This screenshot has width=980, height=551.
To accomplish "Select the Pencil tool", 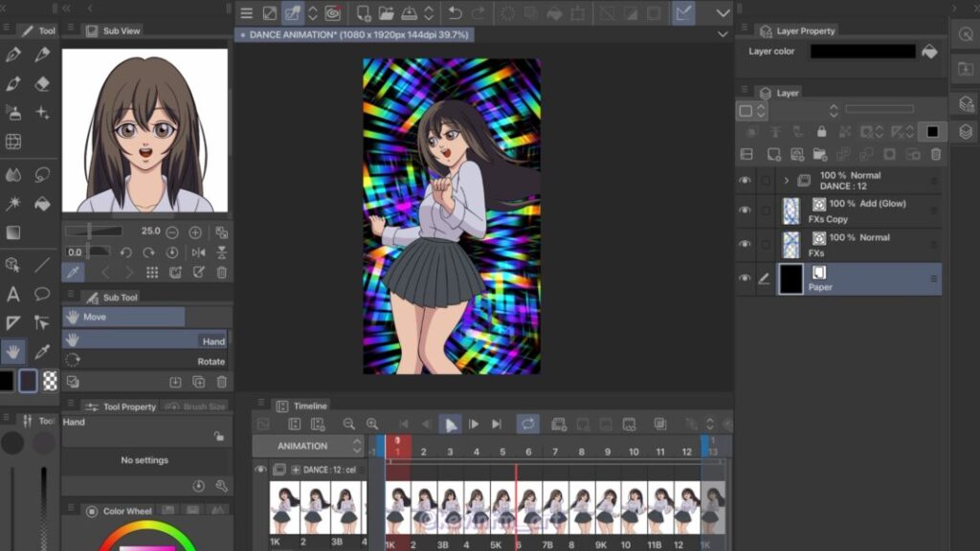I will point(42,55).
